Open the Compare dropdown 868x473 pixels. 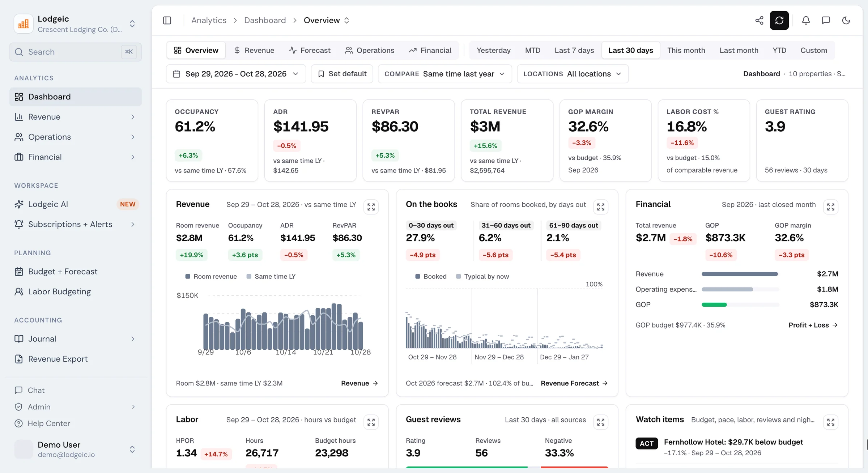tap(445, 74)
